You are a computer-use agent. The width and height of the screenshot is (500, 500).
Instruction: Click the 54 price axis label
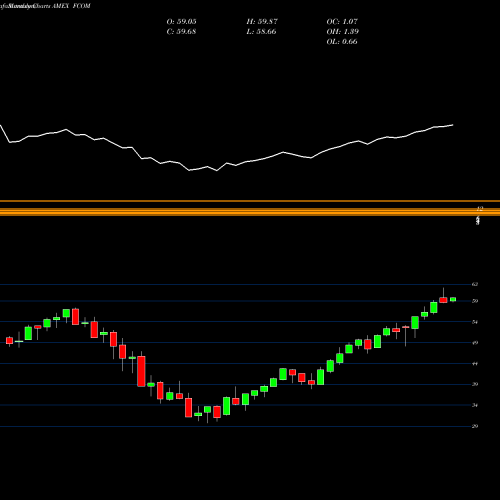pyautogui.click(x=475, y=322)
